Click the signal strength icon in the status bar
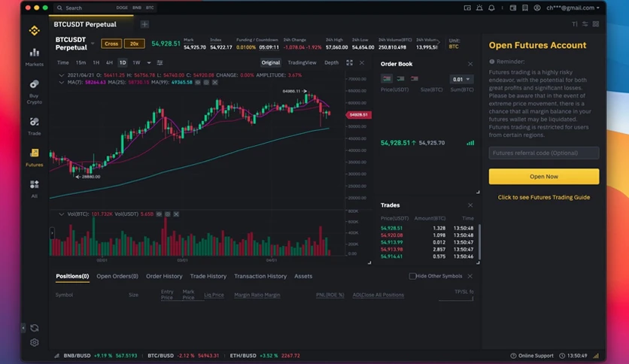 [596, 356]
